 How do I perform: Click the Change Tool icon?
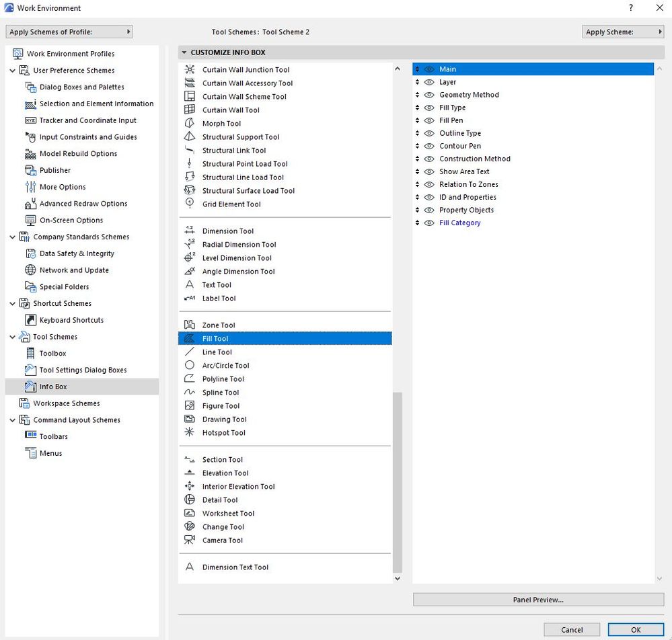coord(190,526)
